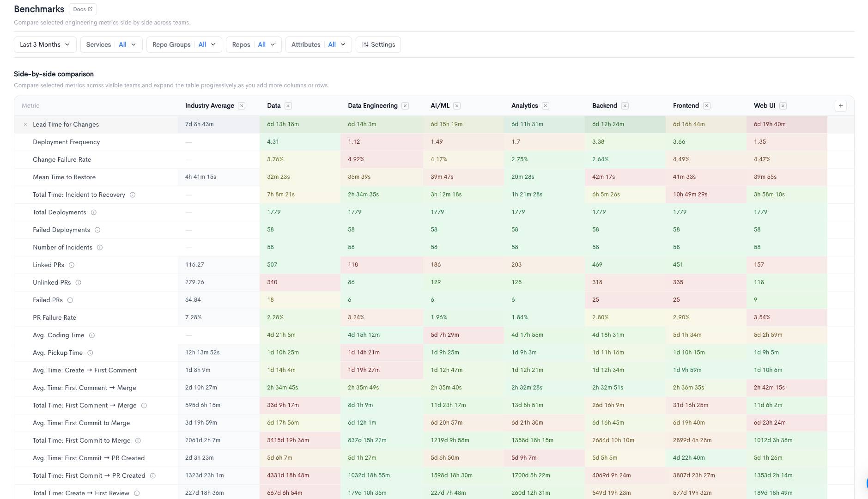Image resolution: width=868 pixels, height=499 pixels.
Task: Open the Repo Groups filter dropdown
Action: point(184,44)
